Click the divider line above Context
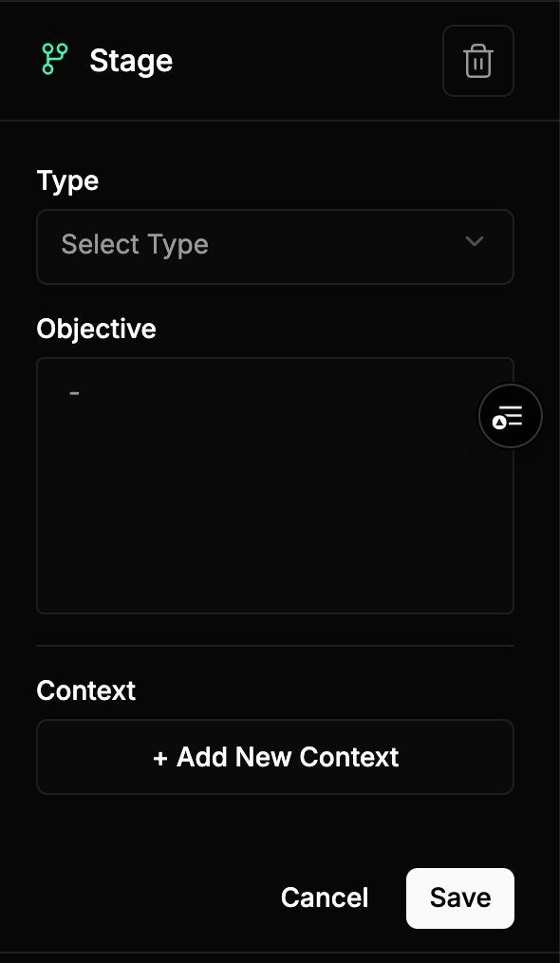 tap(275, 646)
